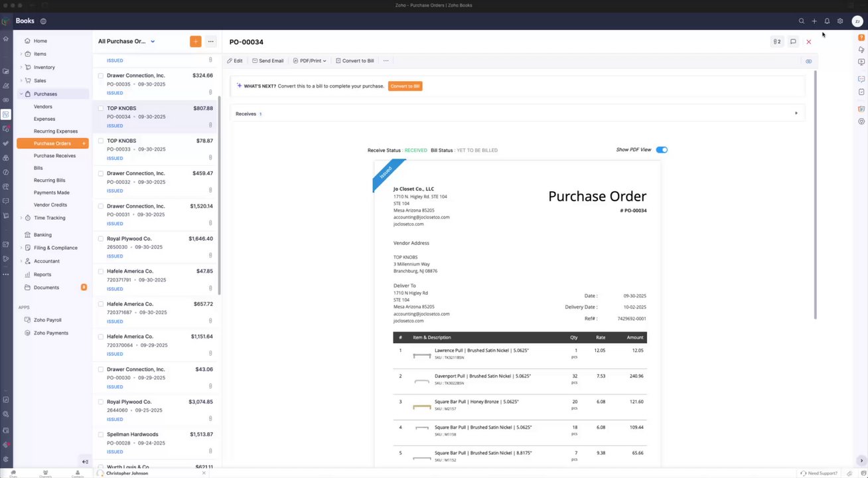Viewport: 868px width, 478px height.
Task: Collapse the Purchases sidebar group
Action: coord(21,94)
